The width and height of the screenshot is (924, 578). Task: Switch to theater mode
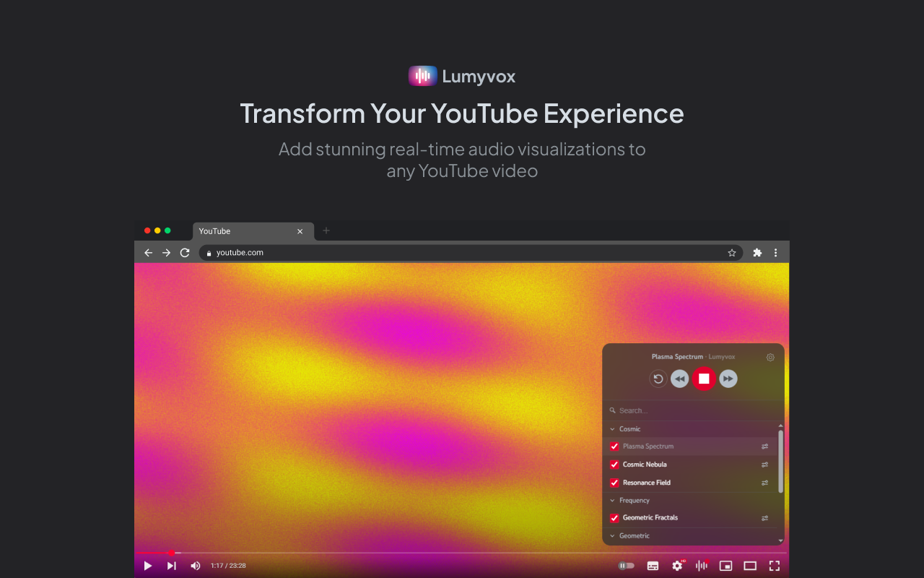pos(750,566)
